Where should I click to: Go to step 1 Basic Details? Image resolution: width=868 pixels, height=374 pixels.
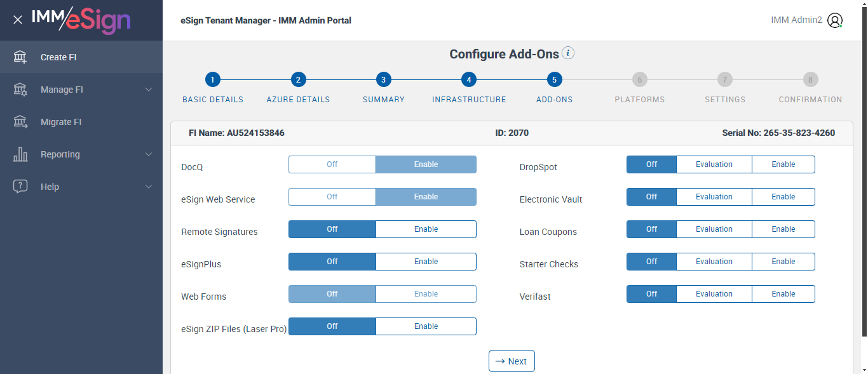pyautogui.click(x=213, y=80)
